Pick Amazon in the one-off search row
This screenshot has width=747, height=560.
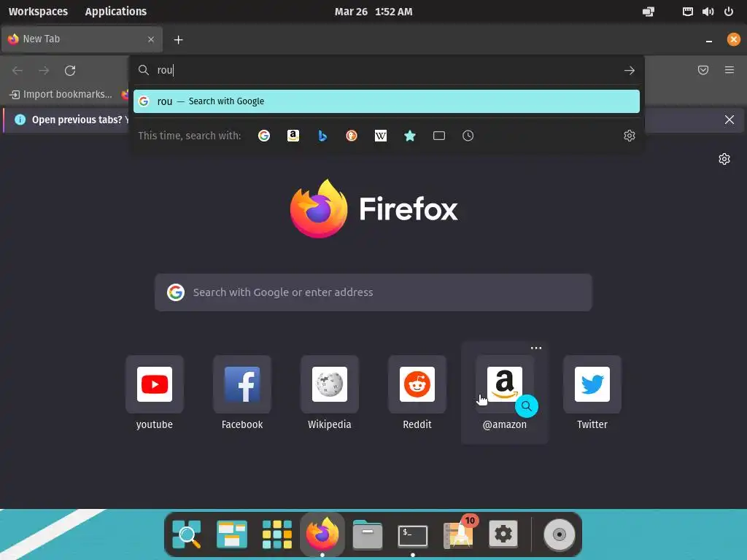coord(293,136)
